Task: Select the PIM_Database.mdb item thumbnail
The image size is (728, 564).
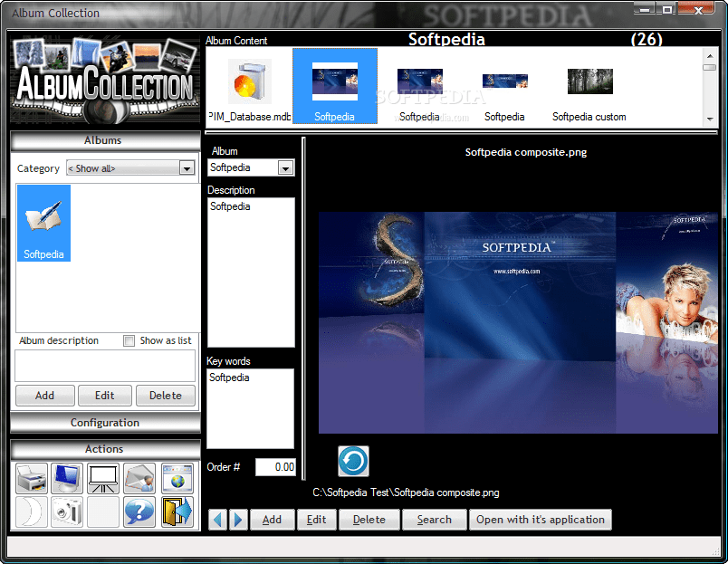Action: tap(250, 88)
